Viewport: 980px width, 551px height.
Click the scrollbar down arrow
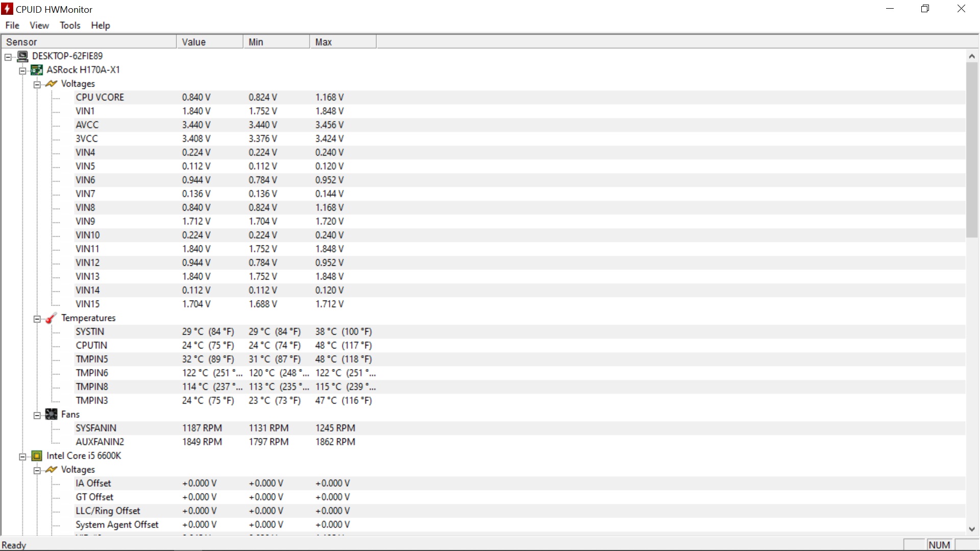click(971, 529)
